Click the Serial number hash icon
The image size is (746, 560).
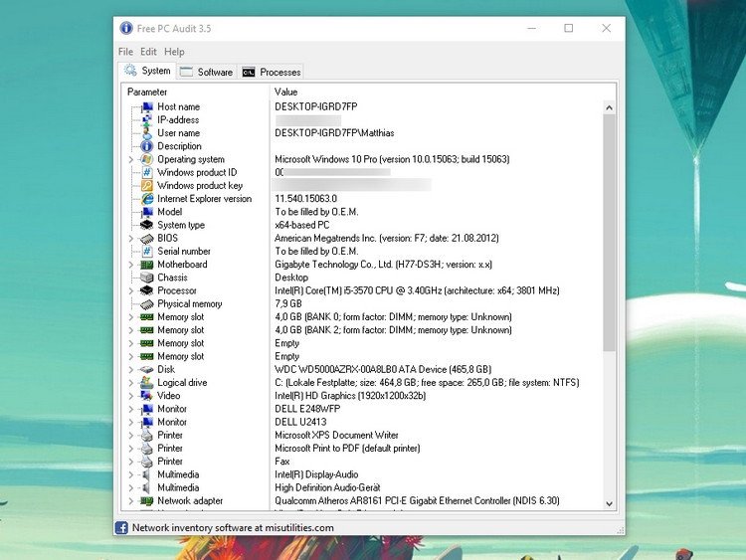[x=147, y=252]
